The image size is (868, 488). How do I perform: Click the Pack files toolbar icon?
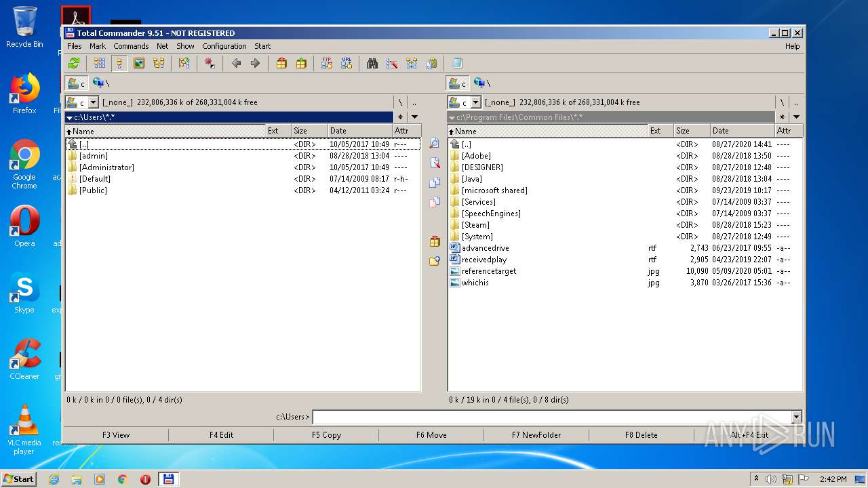281,63
